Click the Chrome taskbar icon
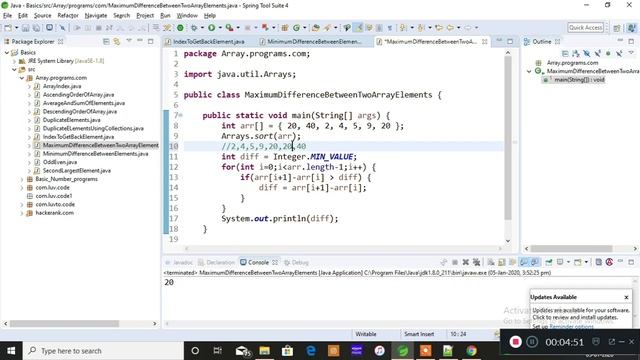Image resolution: width=640 pixels, height=360 pixels. click(x=471, y=351)
